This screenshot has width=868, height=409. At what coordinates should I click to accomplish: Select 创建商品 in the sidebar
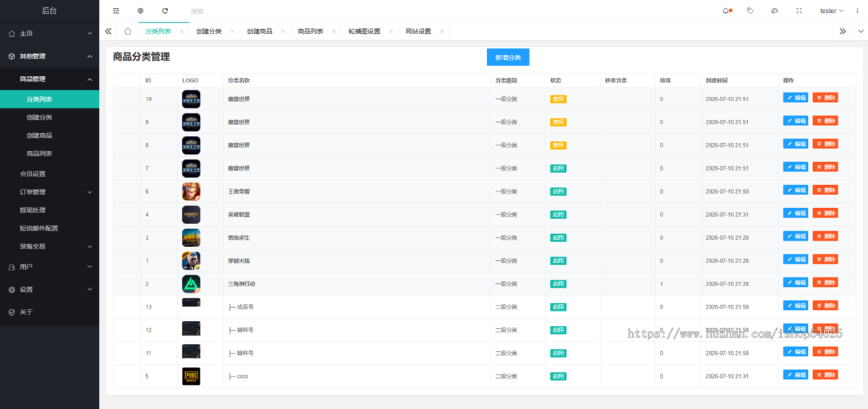[x=49, y=135]
